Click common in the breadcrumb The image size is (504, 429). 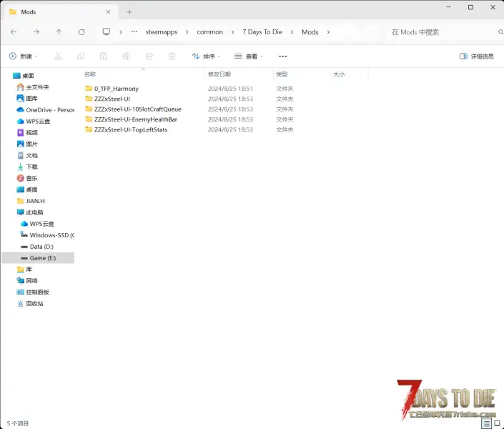(x=210, y=32)
